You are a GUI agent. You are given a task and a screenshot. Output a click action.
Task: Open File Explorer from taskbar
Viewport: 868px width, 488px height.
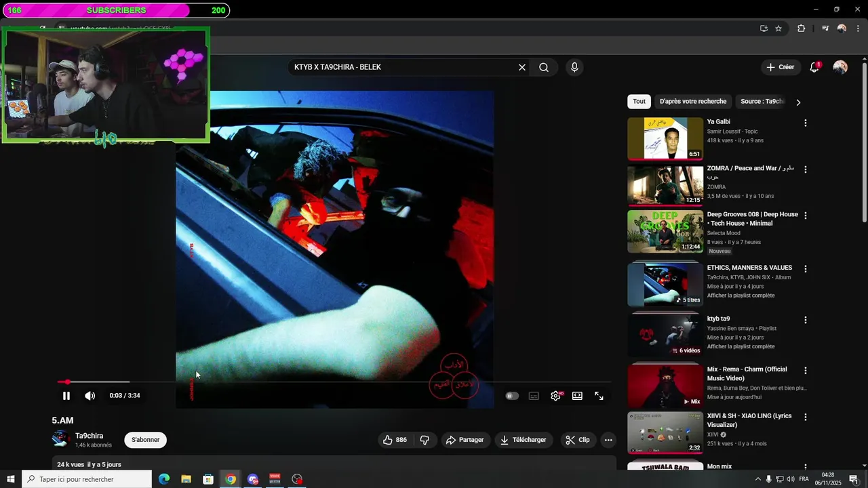(x=186, y=479)
